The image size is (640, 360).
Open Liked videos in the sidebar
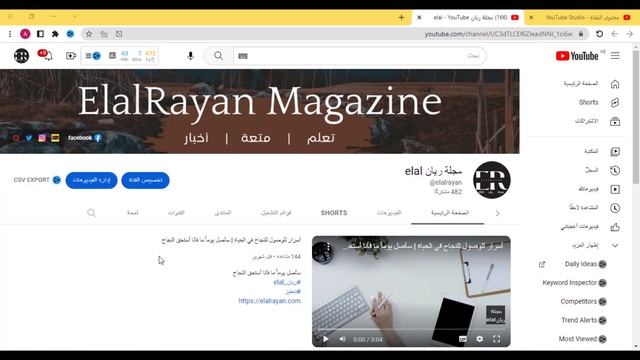pos(590,227)
